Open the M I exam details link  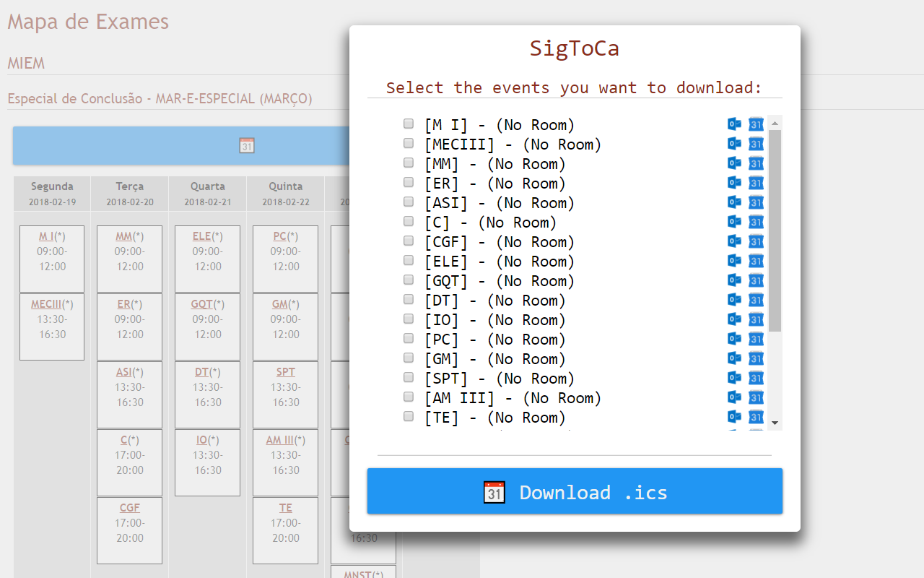point(45,236)
